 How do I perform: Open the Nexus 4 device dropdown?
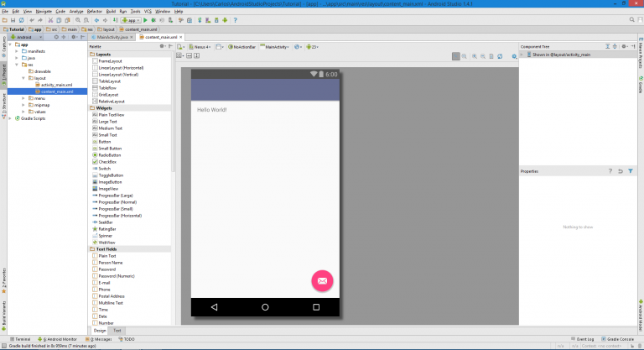point(202,46)
